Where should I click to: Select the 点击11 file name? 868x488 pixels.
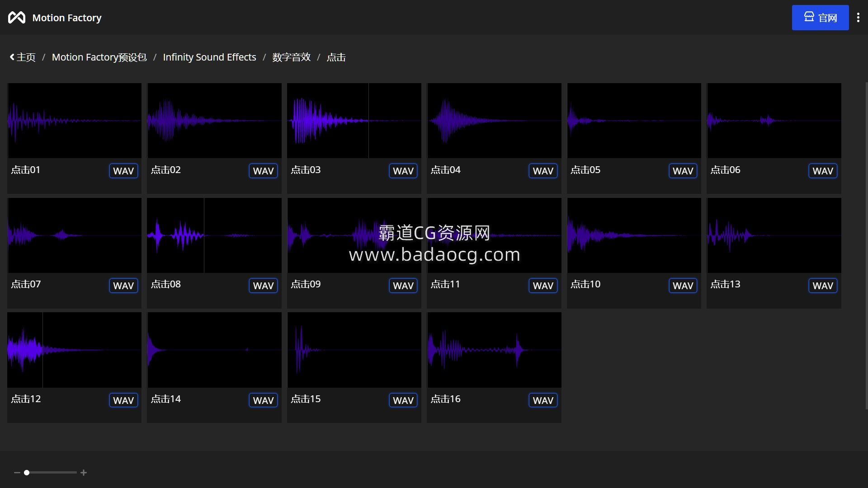[445, 284]
